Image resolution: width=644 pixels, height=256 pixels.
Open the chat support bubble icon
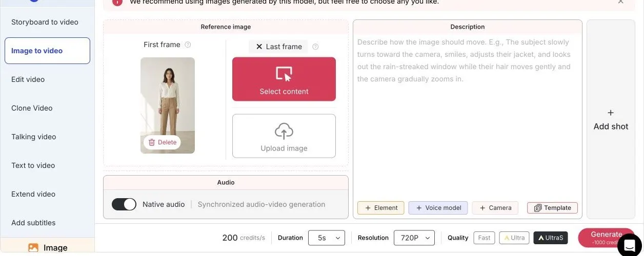coord(630,244)
